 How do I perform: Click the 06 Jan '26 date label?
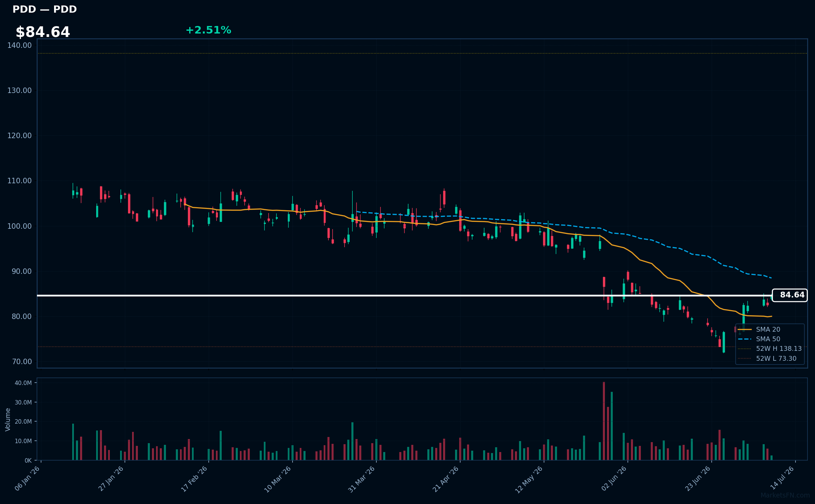click(27, 479)
